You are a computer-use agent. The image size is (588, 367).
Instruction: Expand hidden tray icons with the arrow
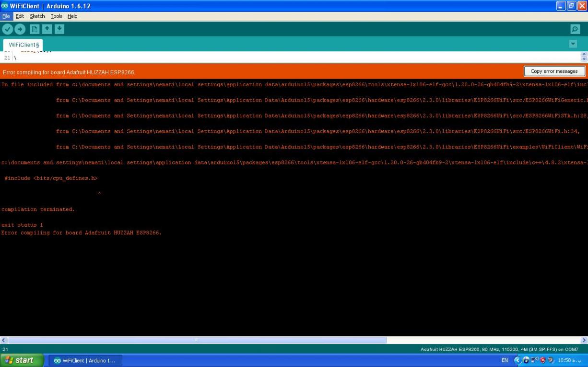517,360
